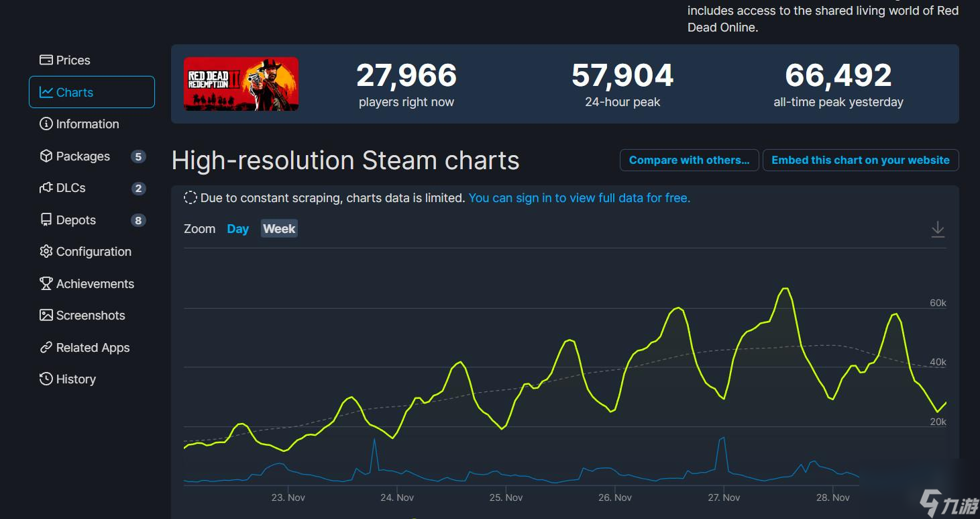Open Achievements in the sidebar

pos(92,284)
